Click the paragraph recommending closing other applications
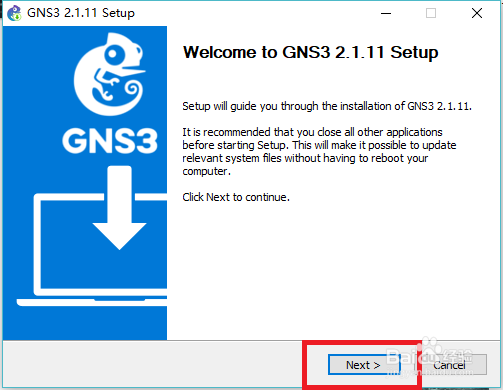Screen dimensions: 503x390 (x=319, y=152)
